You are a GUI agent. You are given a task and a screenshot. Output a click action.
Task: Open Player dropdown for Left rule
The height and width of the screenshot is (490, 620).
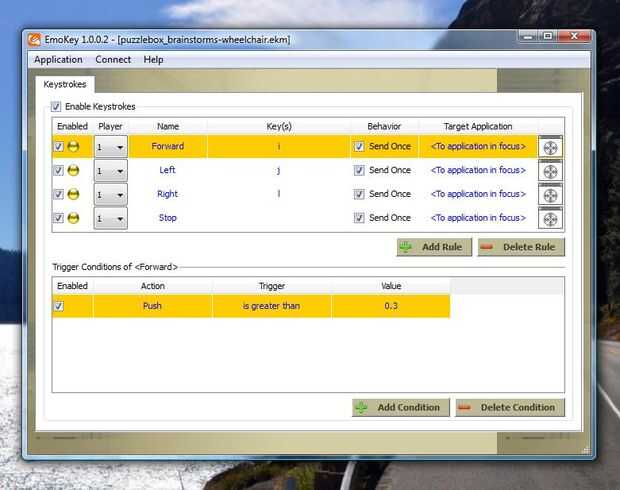click(111, 171)
